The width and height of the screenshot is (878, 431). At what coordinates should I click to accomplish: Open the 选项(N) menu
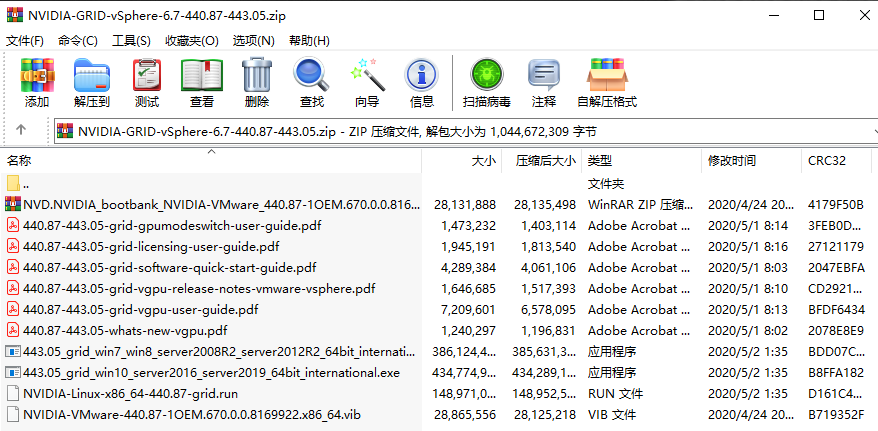click(254, 41)
